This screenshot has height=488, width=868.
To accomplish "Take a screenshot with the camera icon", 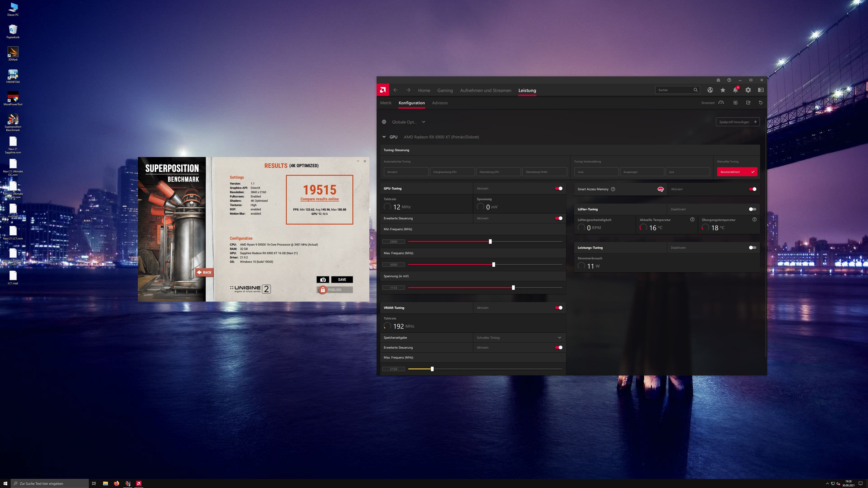I will point(323,279).
